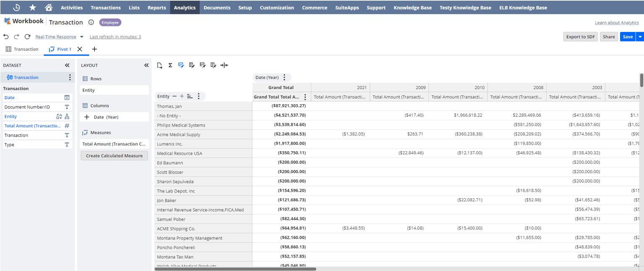The width and height of the screenshot is (644, 271).
Task: Open the Activities menu
Action: [x=72, y=8]
